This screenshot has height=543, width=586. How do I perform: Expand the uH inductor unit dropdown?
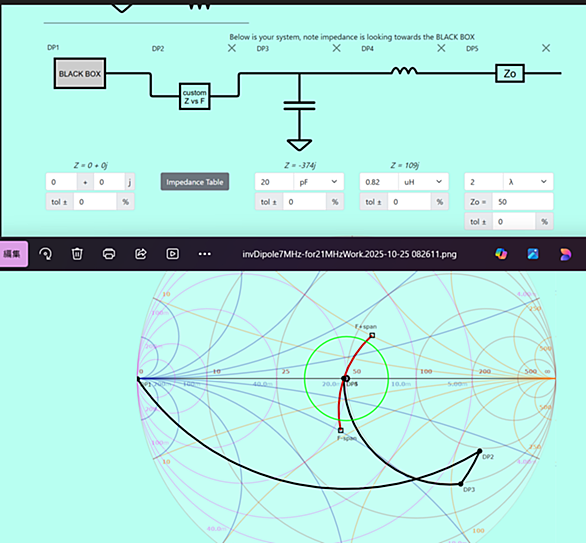(x=423, y=182)
